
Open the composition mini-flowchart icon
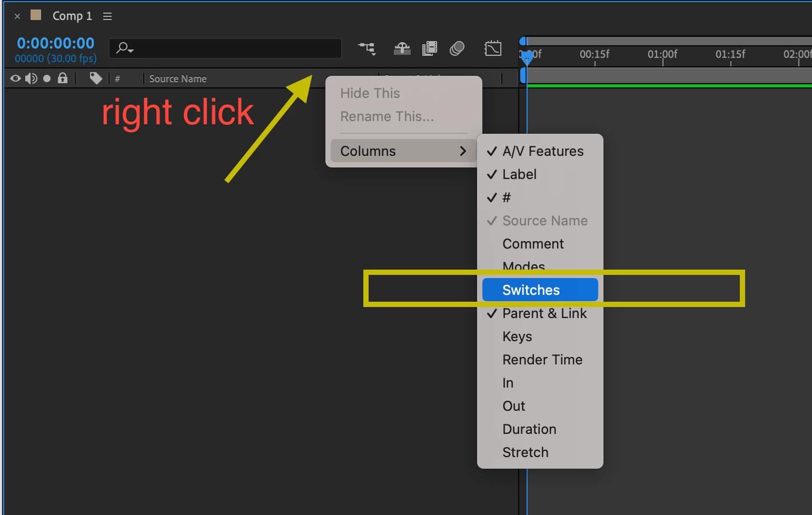coord(367,48)
